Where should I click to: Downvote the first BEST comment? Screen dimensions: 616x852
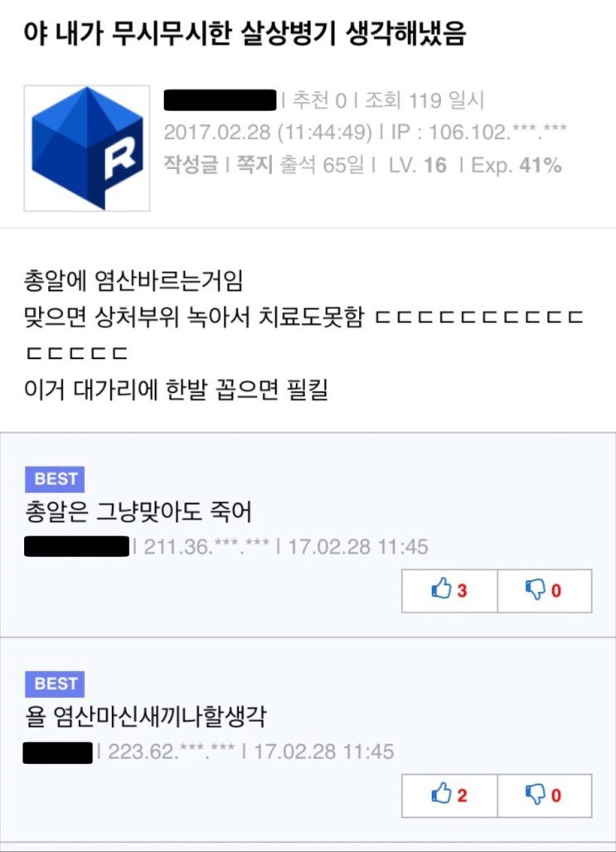pyautogui.click(x=545, y=591)
